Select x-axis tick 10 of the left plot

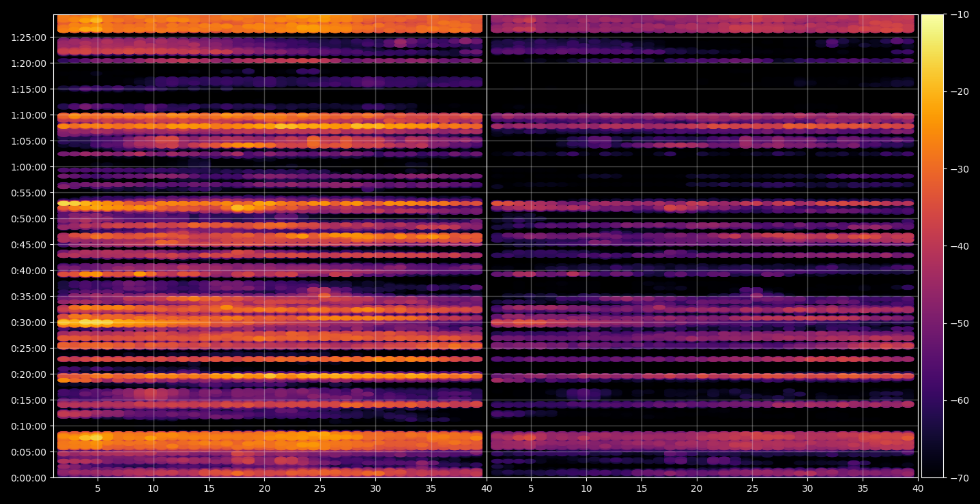153,488
